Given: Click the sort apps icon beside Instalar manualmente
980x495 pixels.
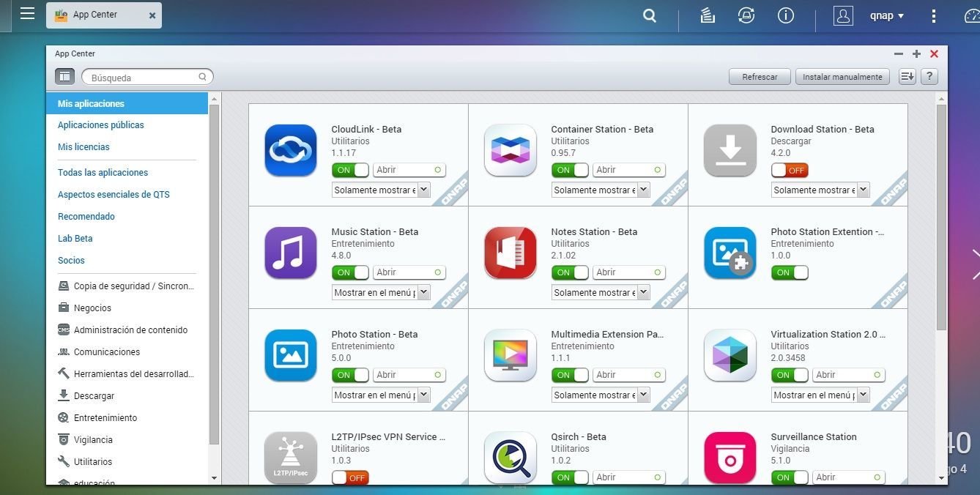Looking at the screenshot, I should pyautogui.click(x=907, y=77).
